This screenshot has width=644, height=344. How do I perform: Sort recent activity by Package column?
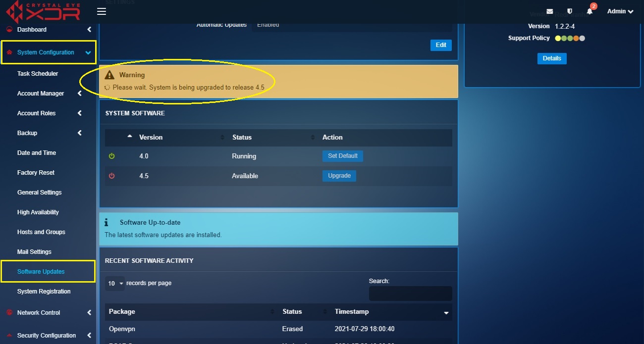pos(191,312)
